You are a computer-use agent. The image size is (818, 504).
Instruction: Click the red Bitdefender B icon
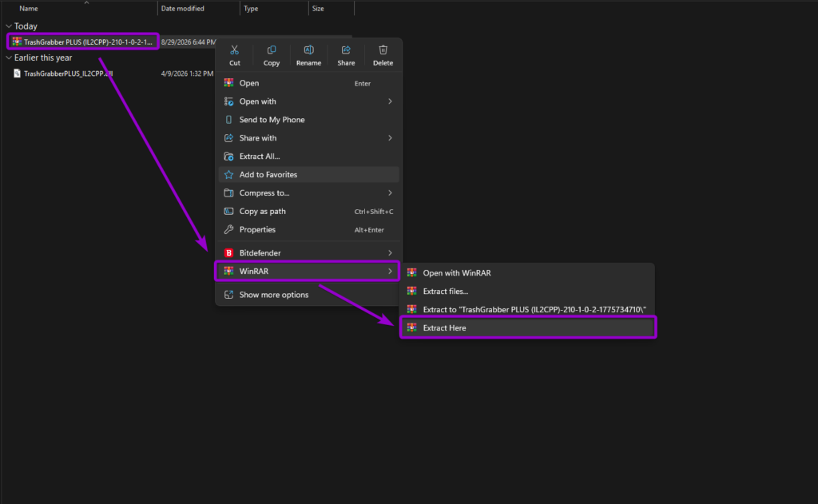click(x=228, y=252)
